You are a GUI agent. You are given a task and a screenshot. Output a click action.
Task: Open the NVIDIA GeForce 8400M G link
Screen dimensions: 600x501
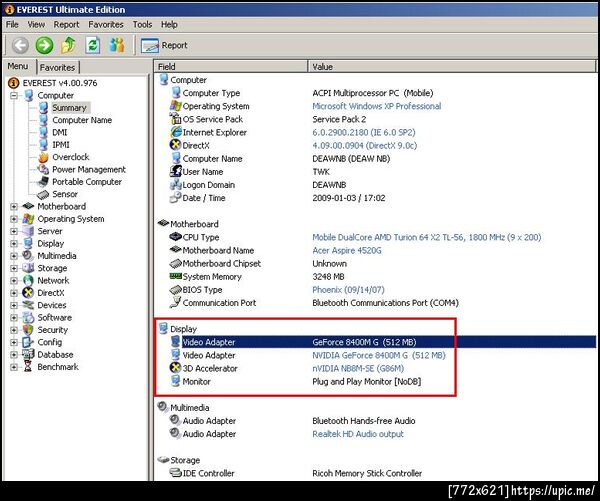point(379,355)
